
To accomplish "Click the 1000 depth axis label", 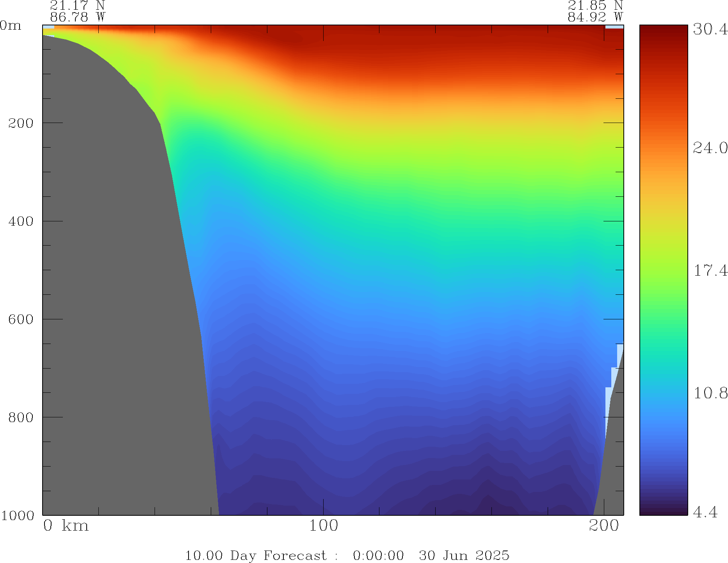I will coord(18,515).
